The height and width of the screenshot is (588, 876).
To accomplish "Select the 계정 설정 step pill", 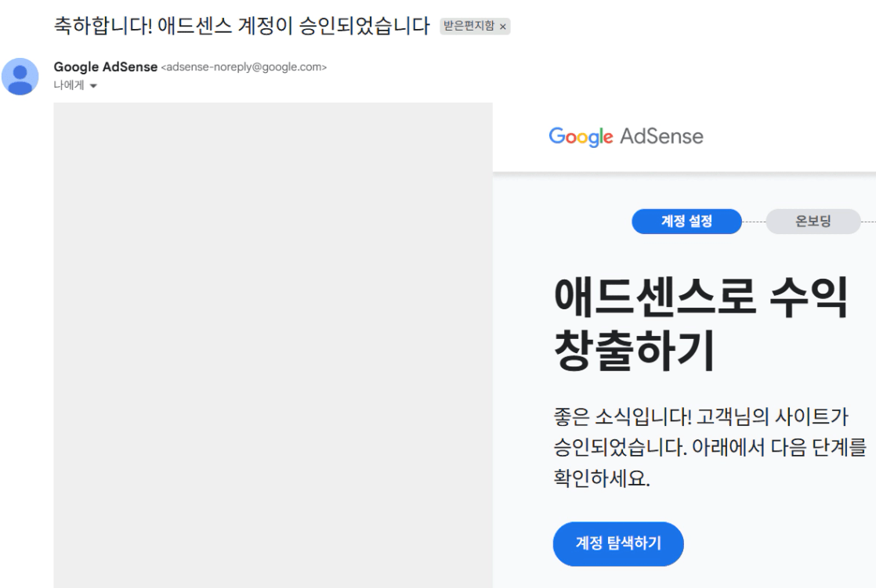I will pyautogui.click(x=686, y=222).
